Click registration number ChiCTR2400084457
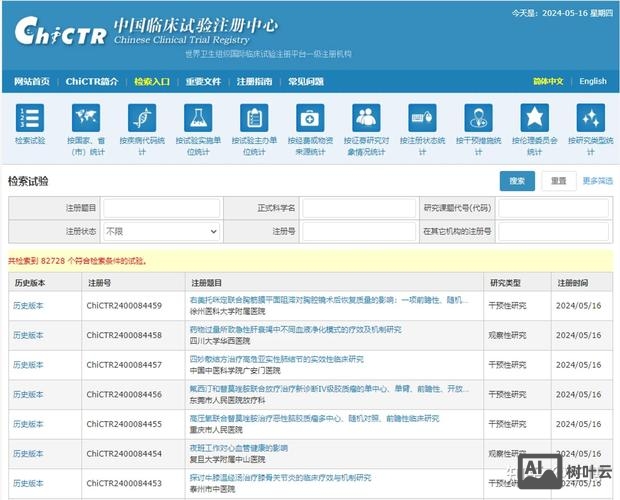Image resolution: width=620 pixels, height=500 pixels. tap(124, 365)
